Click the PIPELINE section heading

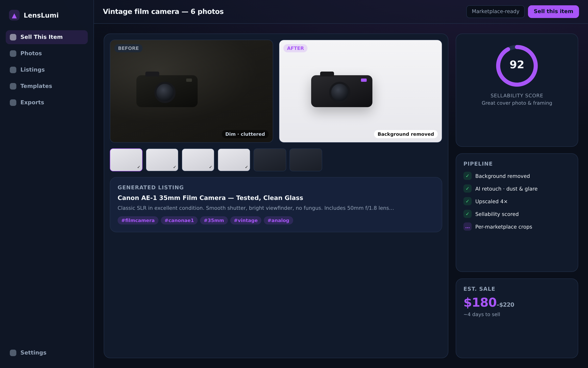(x=478, y=164)
